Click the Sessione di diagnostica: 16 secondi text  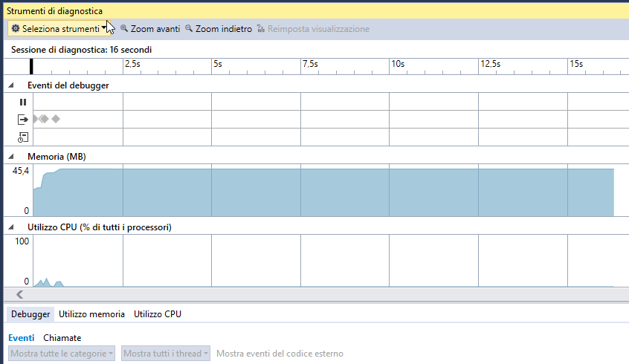(82, 50)
